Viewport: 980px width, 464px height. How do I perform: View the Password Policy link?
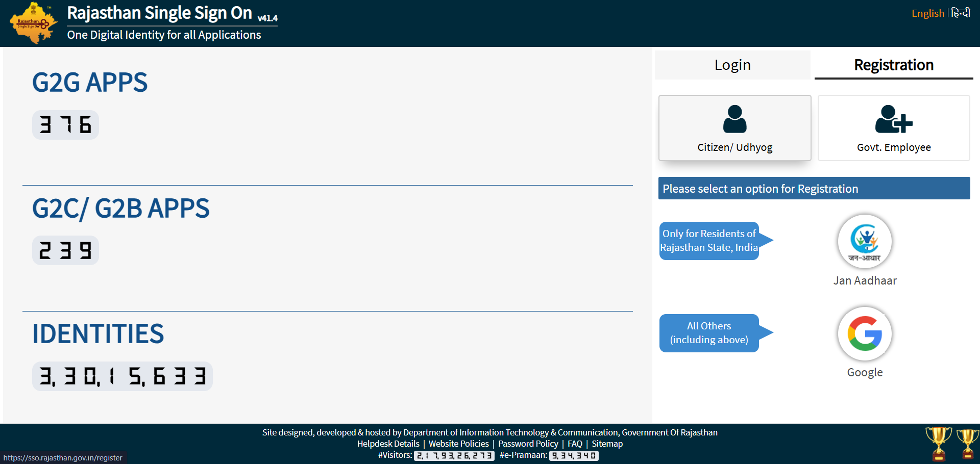click(528, 444)
